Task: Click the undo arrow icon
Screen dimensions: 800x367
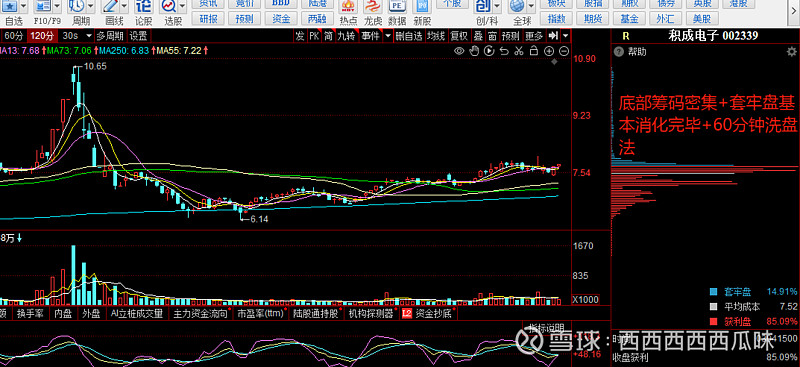Action: [504, 51]
